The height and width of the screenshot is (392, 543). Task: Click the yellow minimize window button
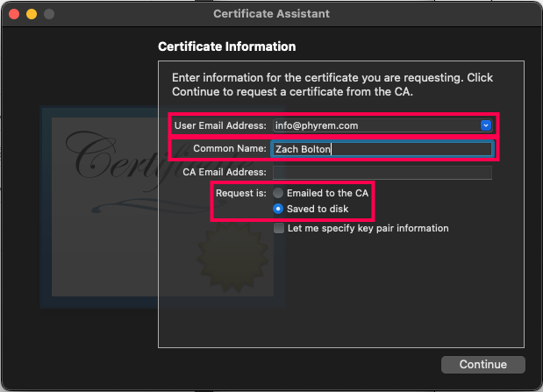point(32,15)
